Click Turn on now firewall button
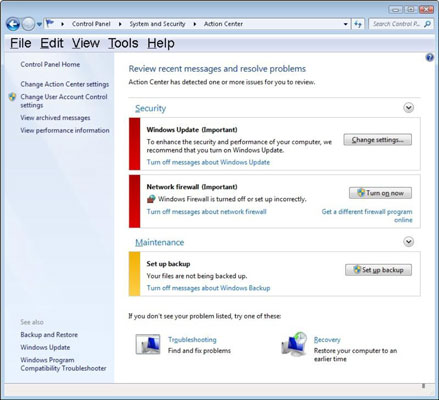Image resolution: width=439 pixels, height=400 pixels. tap(380, 193)
